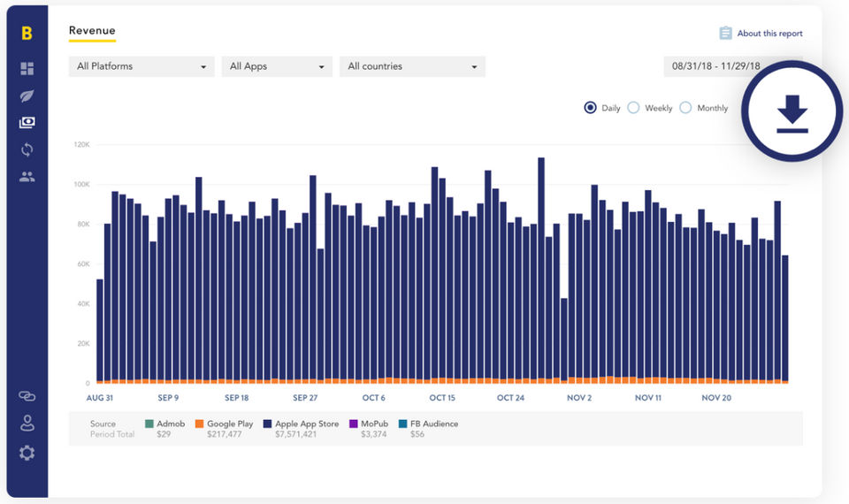
Task: Open the leaf icon section in sidebar
Action: coord(27,95)
